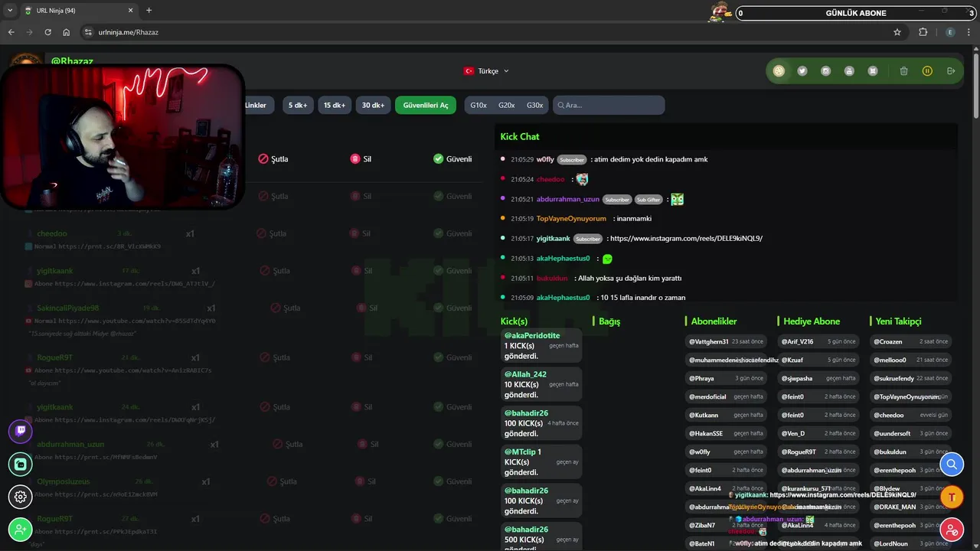Click w0fly username in Kick chat

click(545, 159)
